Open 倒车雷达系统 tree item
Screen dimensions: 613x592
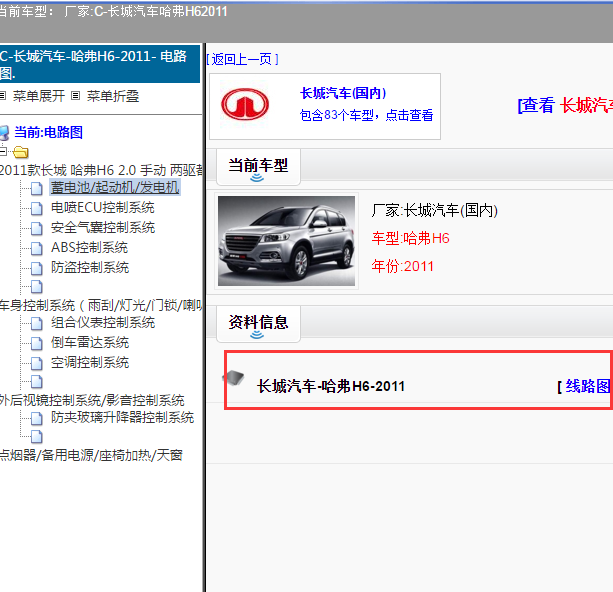coord(90,343)
